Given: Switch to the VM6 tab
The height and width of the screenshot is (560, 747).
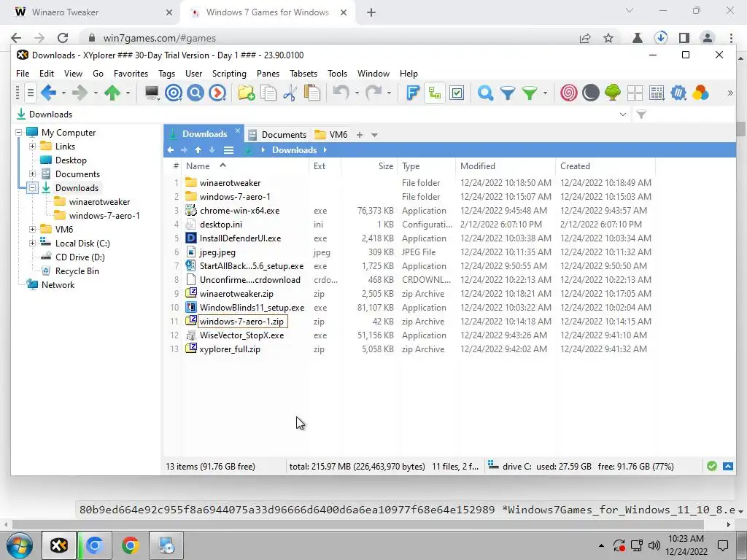Looking at the screenshot, I should click(x=332, y=135).
